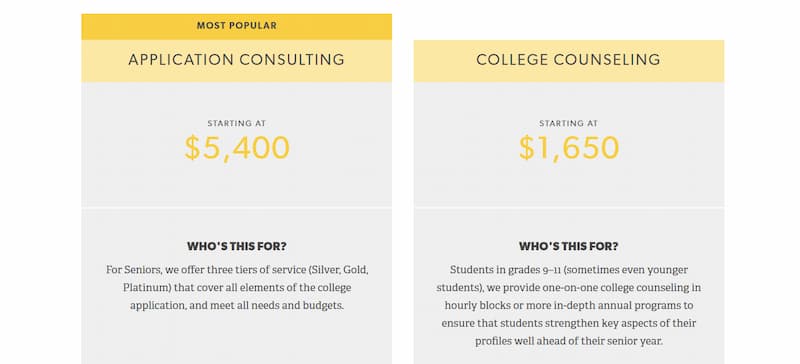Click the MOST POPULAR banner
The image size is (800, 364).
[x=237, y=26]
